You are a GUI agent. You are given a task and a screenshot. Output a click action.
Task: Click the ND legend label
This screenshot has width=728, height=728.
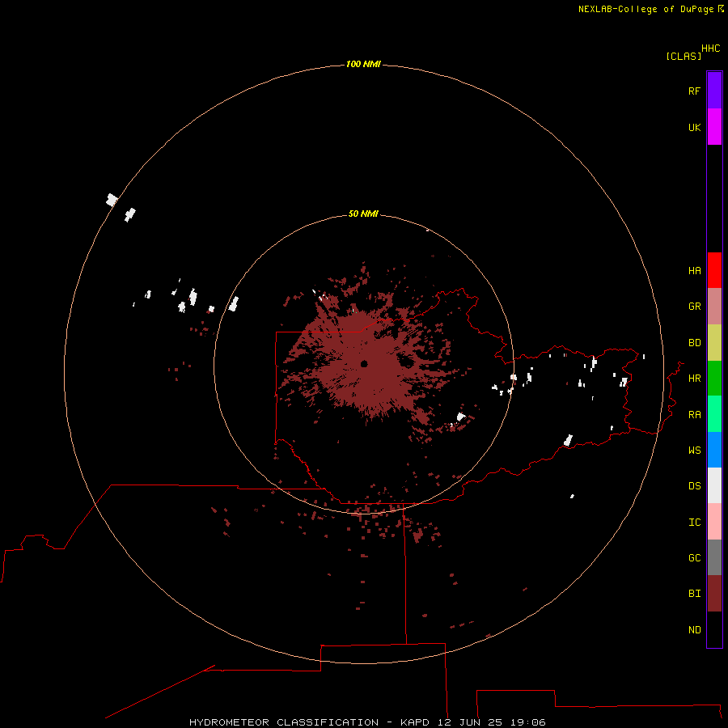[694, 629]
